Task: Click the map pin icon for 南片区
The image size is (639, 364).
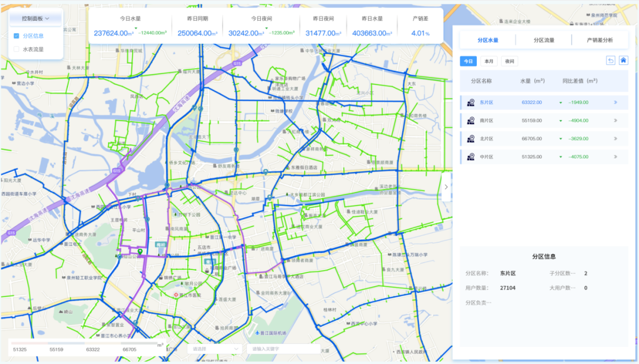Action: [x=471, y=121]
